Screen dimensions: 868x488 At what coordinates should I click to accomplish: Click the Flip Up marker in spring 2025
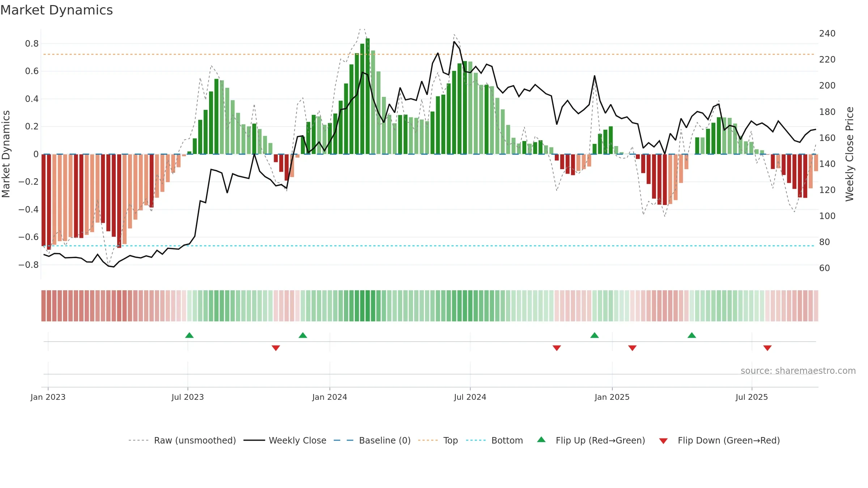[692, 335]
